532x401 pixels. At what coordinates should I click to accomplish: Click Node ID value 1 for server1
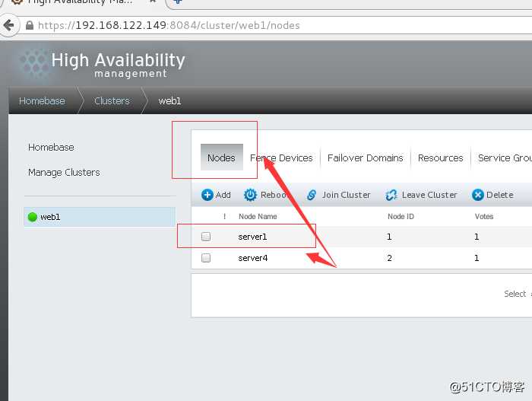click(x=389, y=237)
